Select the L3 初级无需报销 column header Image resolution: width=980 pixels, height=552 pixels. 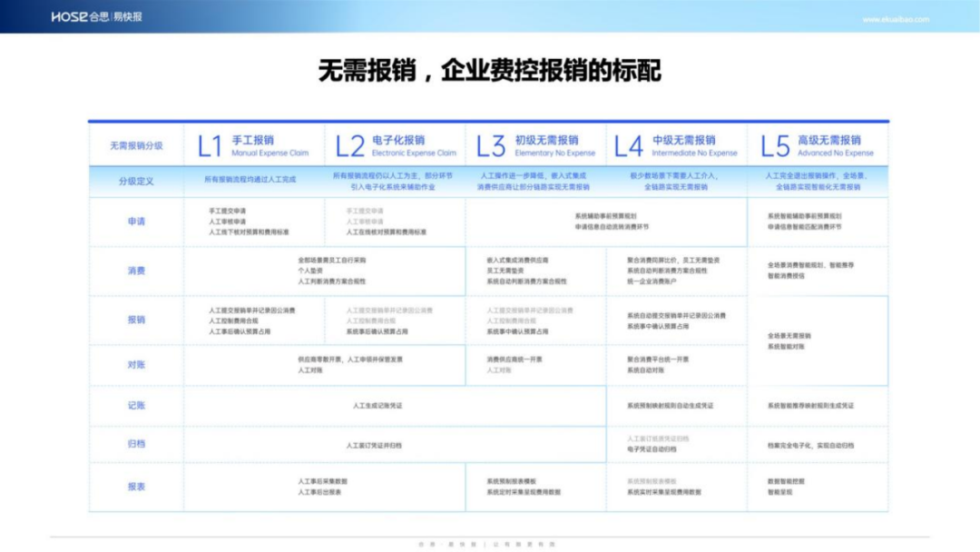(535, 145)
